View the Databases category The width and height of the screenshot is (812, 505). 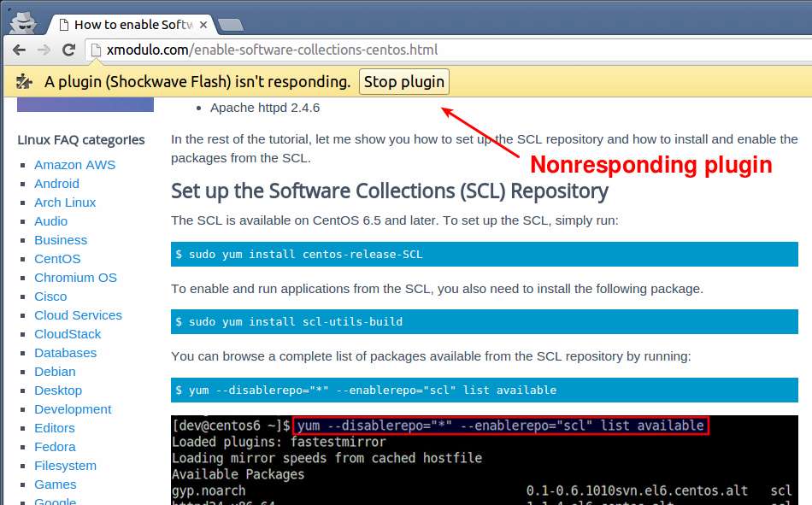pos(65,353)
